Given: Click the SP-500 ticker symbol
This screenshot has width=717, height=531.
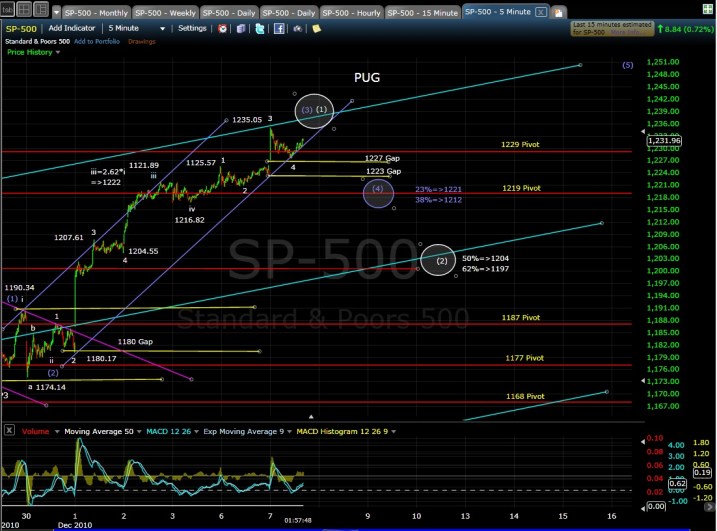Looking at the screenshot, I should coord(21,29).
